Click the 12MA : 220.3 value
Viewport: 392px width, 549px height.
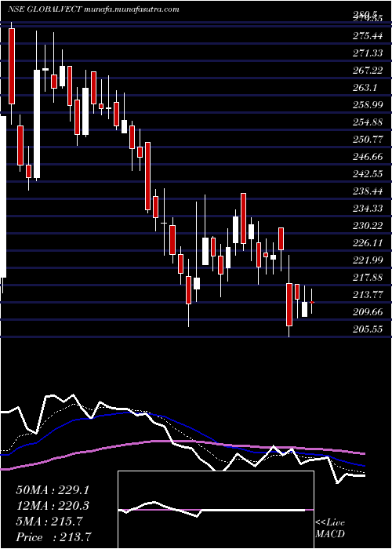52,506
